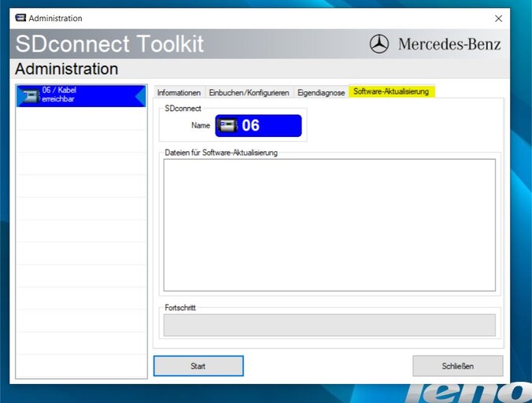The image size is (532, 403).
Task: Select device 06 / Kabel erreichbar in list
Action: click(x=81, y=96)
